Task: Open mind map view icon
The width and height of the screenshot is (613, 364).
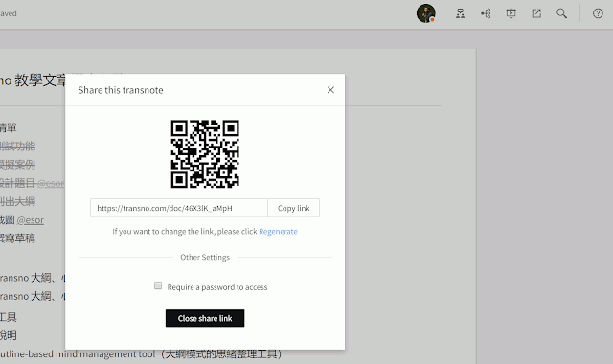Action: click(486, 13)
